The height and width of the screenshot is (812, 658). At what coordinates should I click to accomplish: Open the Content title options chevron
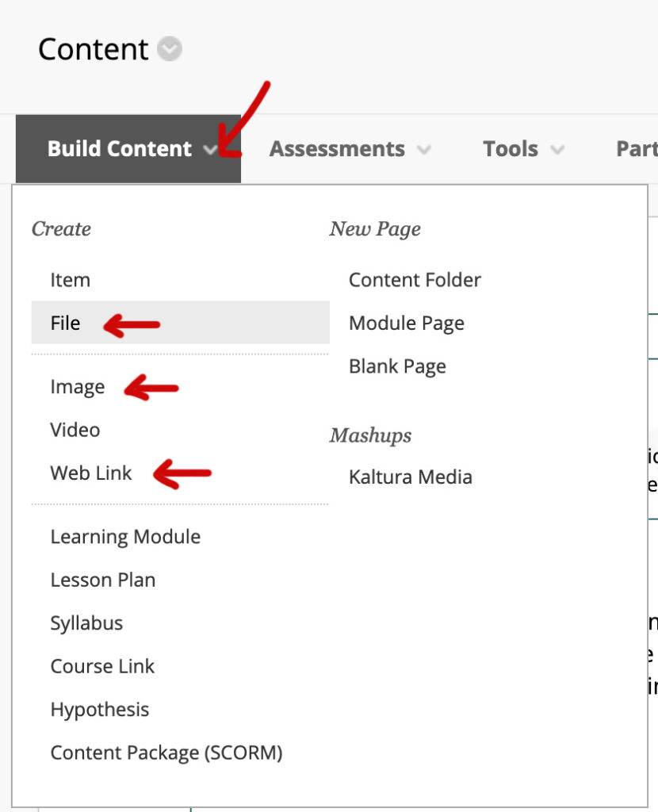point(169,50)
